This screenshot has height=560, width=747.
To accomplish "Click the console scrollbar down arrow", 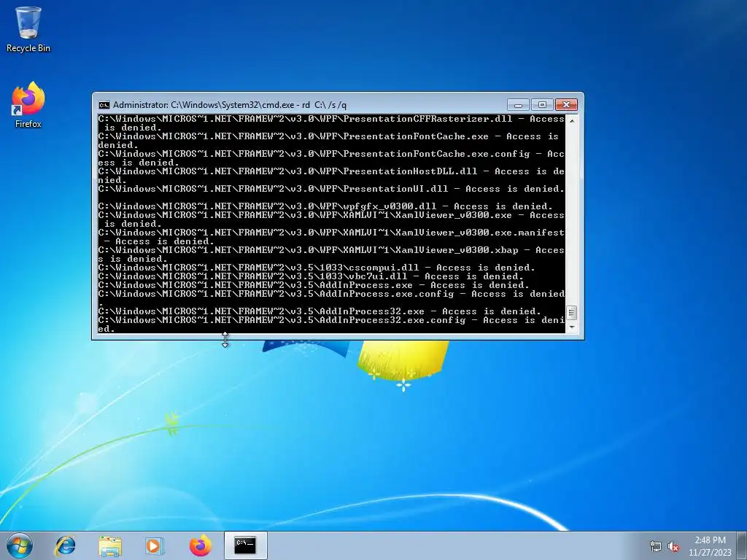I will pos(572,327).
